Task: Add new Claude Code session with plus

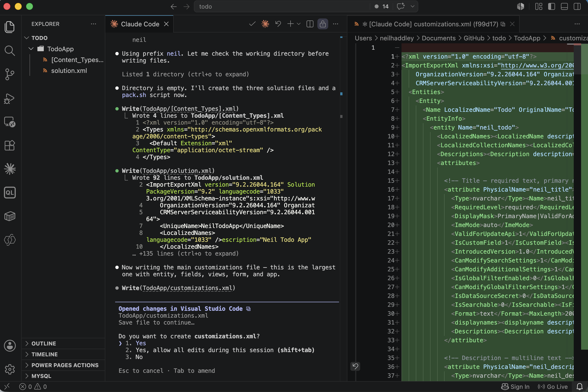Action: click(x=290, y=24)
